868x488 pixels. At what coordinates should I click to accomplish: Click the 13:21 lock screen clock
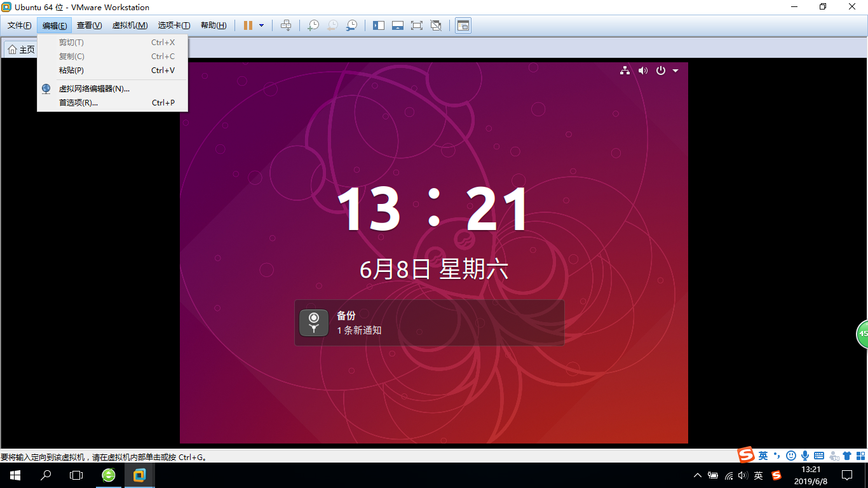[433, 210]
